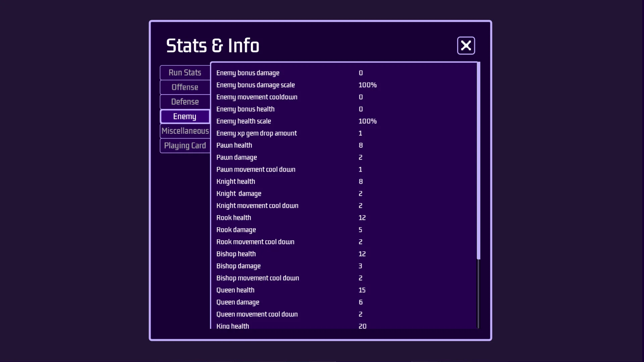The height and width of the screenshot is (362, 644).
Task: Click the vertical scrollbar thumb
Action: click(478, 160)
